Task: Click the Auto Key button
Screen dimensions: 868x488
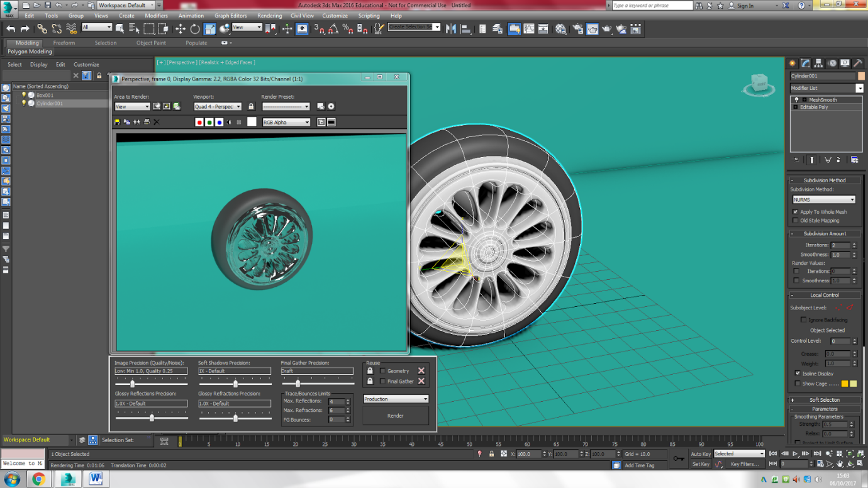Action: pyautogui.click(x=701, y=453)
